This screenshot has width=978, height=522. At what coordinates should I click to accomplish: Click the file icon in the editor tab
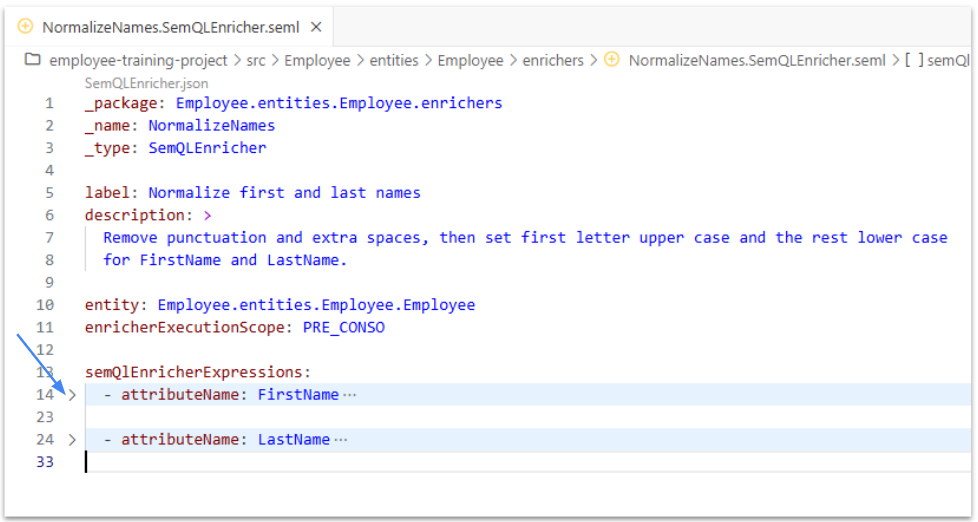point(26,27)
